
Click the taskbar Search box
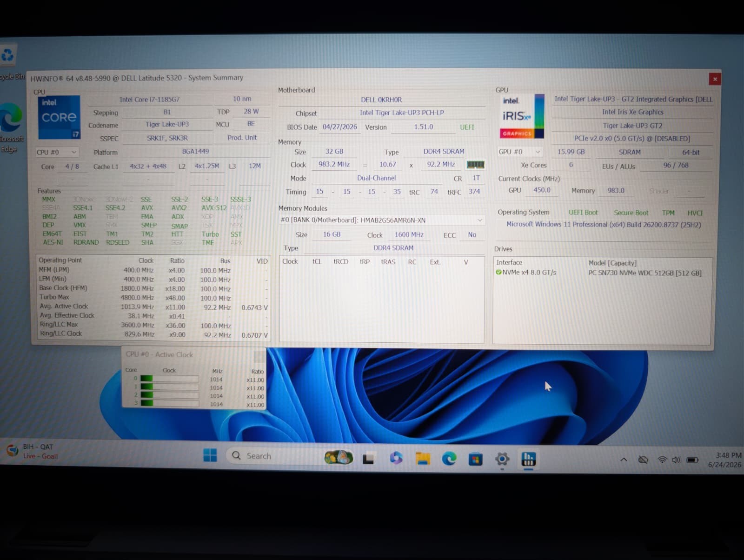click(x=291, y=456)
